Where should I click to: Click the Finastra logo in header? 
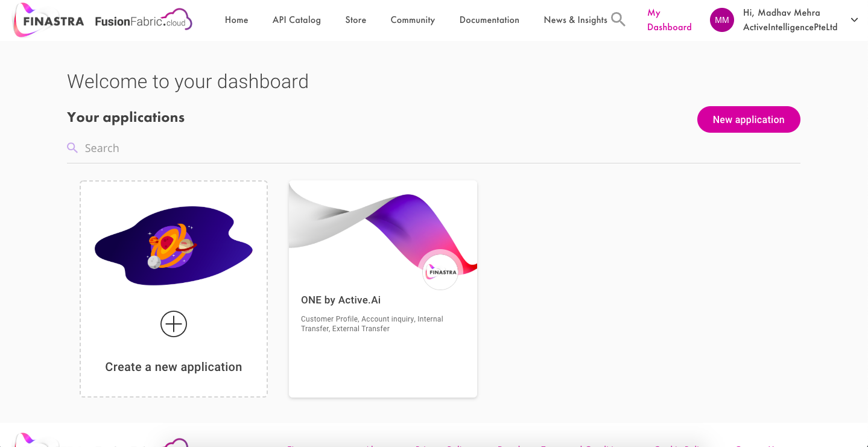48,20
